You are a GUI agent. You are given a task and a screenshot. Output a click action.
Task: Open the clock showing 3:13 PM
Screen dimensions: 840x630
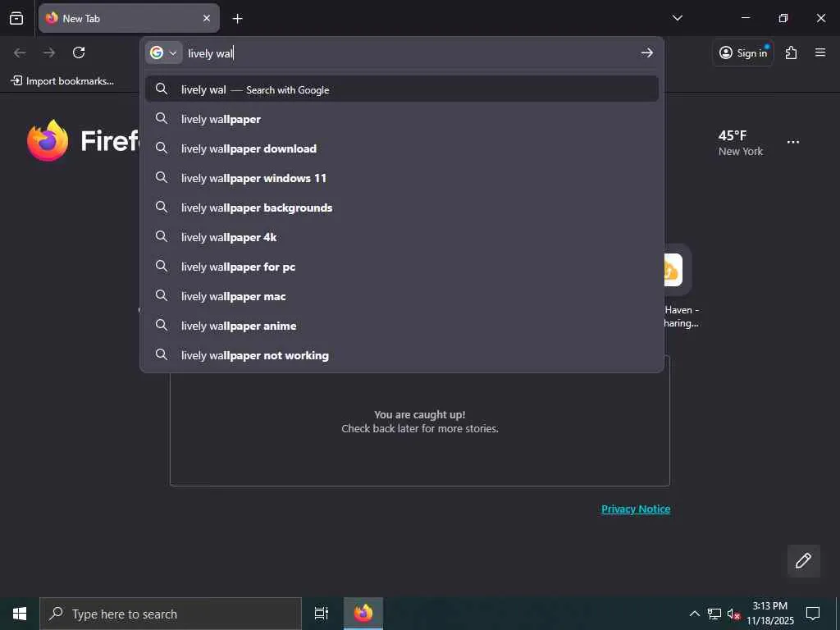tap(769, 614)
